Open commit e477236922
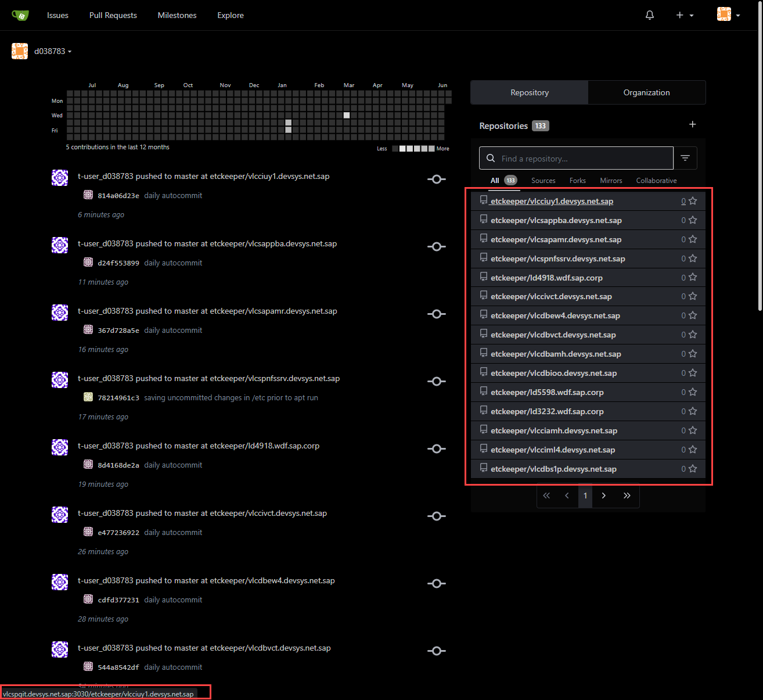The image size is (763, 700). (x=118, y=533)
